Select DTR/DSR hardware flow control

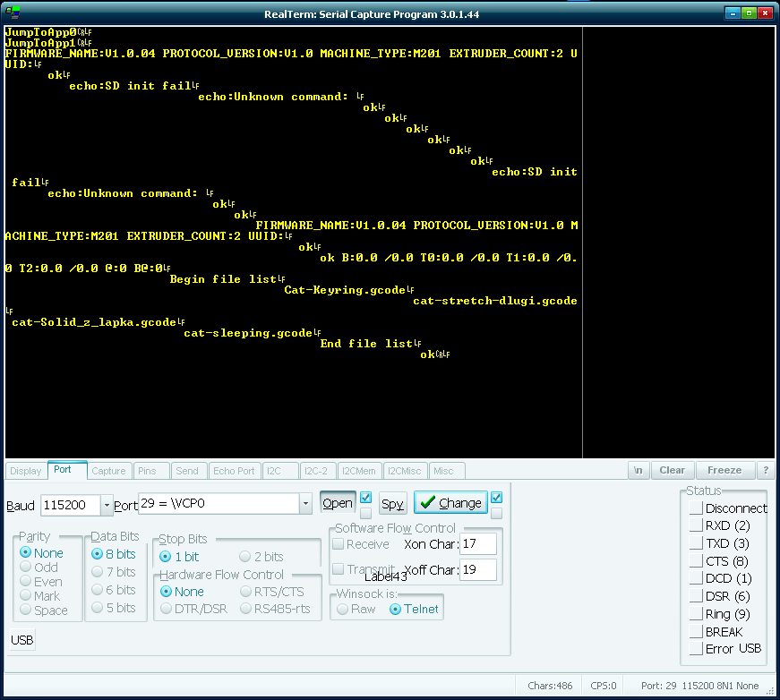point(194,609)
